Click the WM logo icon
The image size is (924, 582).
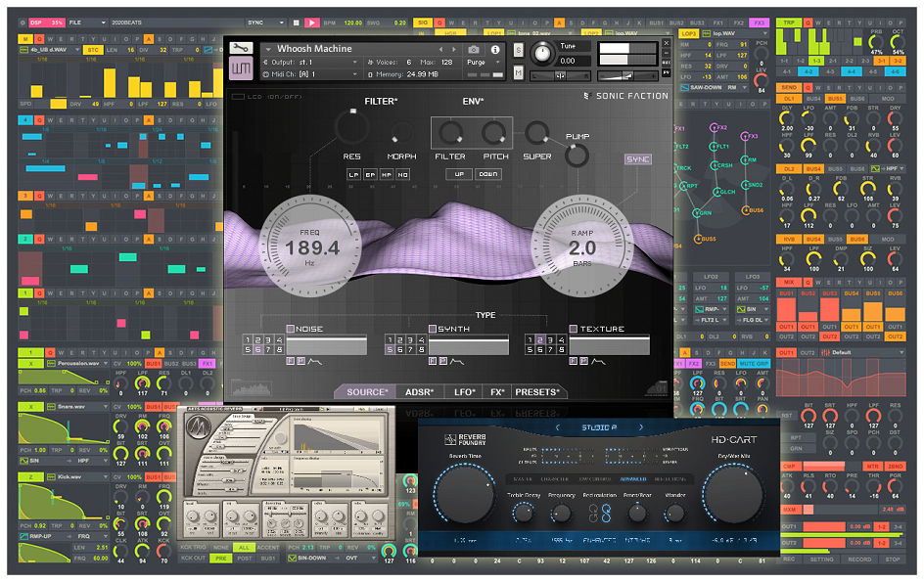tap(242, 67)
